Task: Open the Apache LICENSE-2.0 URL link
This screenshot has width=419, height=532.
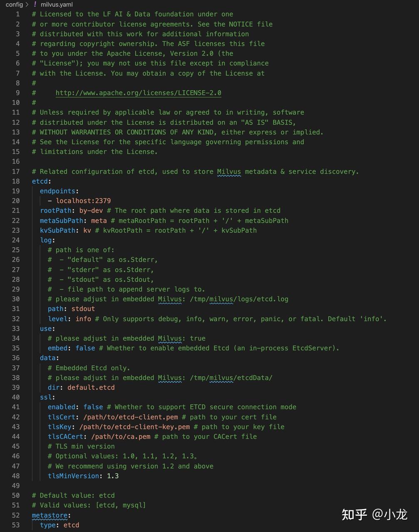Action: tap(138, 93)
